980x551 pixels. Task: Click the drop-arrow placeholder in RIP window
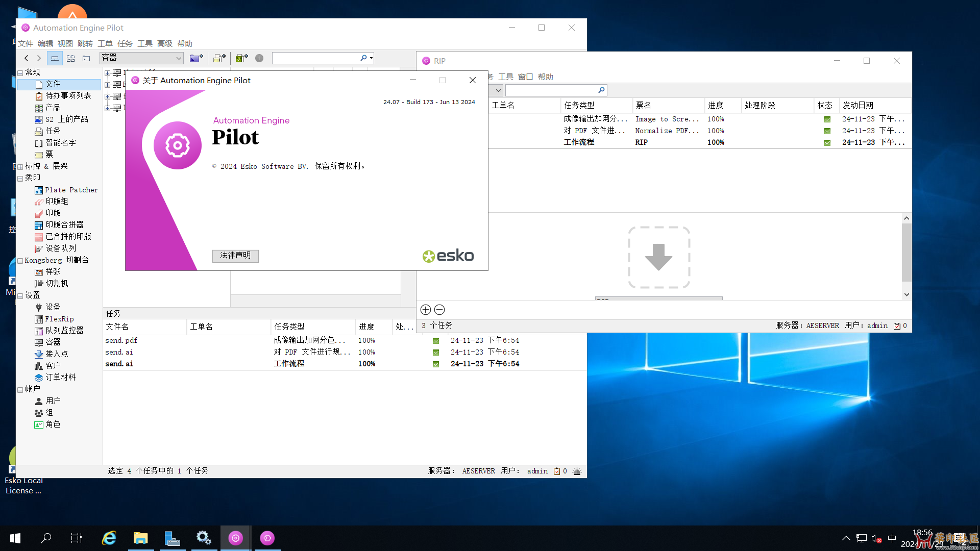[x=659, y=258]
